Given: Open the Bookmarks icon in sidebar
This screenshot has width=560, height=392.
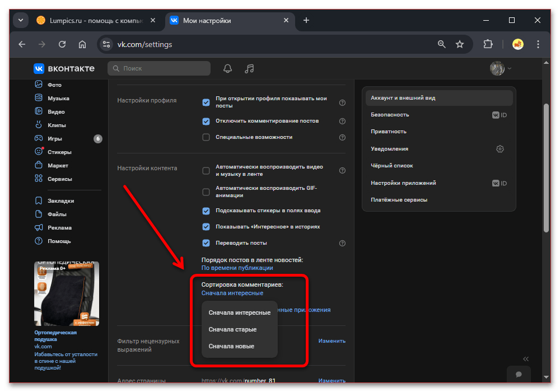Looking at the screenshot, I should pos(39,200).
